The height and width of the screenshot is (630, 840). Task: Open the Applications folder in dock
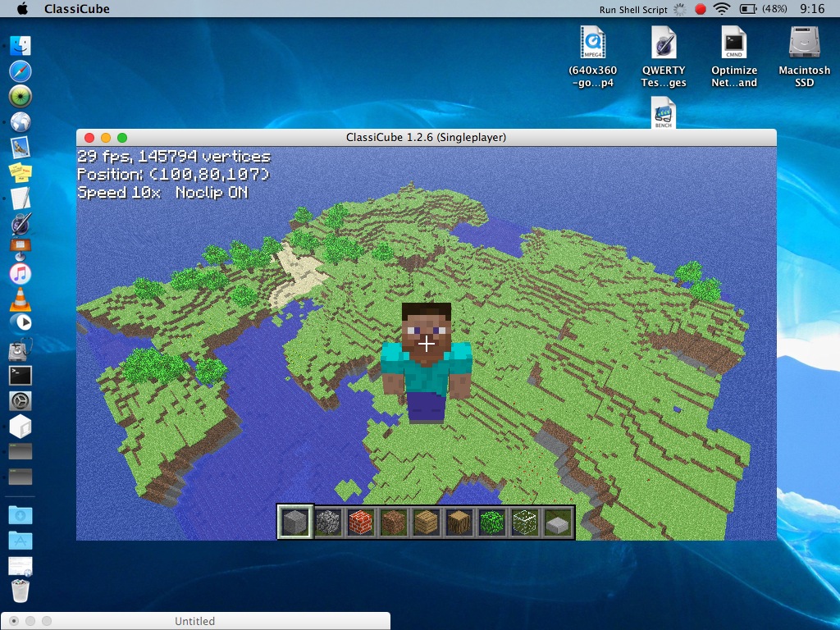[21, 541]
